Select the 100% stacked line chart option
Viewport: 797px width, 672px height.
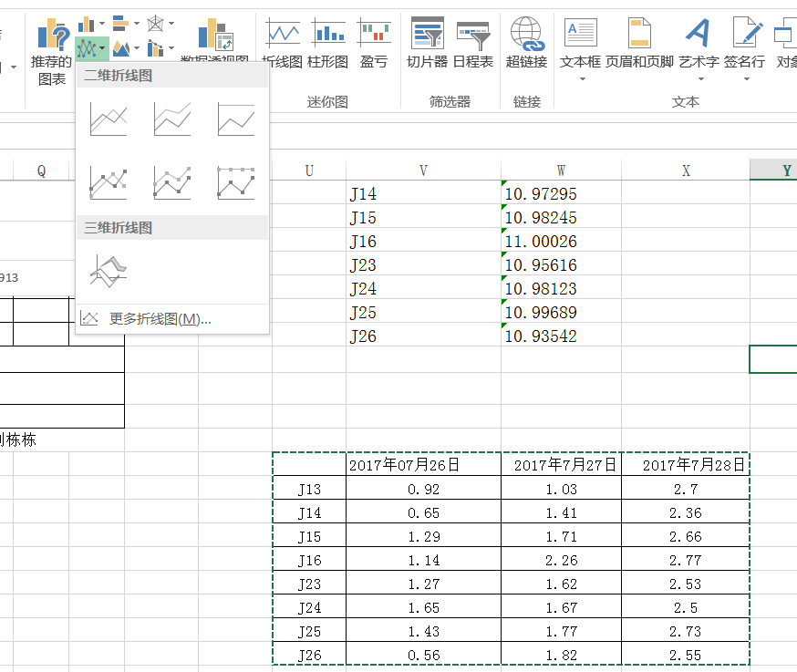pyautogui.click(x=236, y=119)
